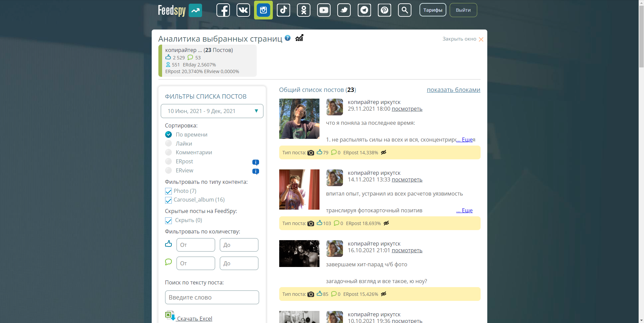Open the Facebook section icon
Screen dimensions: 644x323
223,10
